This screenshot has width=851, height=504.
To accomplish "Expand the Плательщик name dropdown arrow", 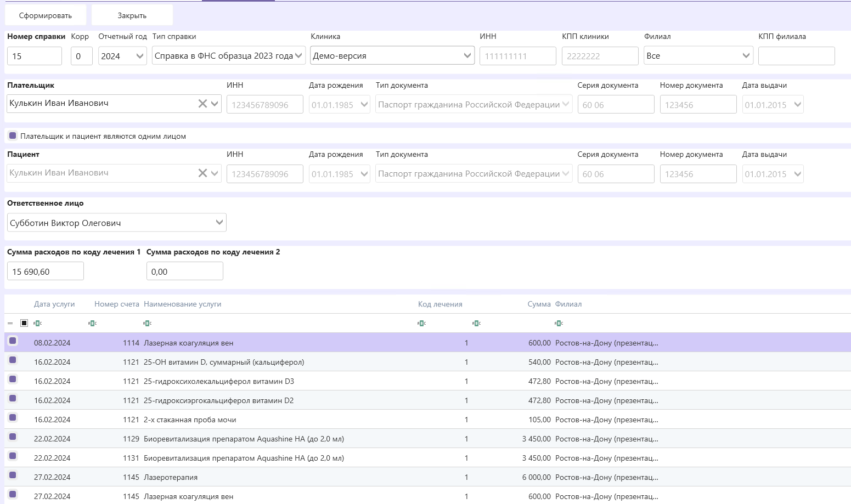I will click(215, 104).
